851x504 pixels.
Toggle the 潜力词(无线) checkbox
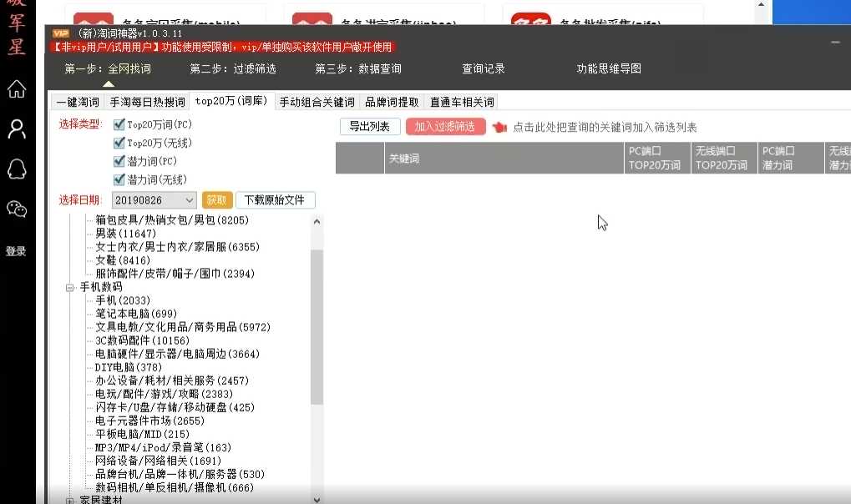[119, 179]
